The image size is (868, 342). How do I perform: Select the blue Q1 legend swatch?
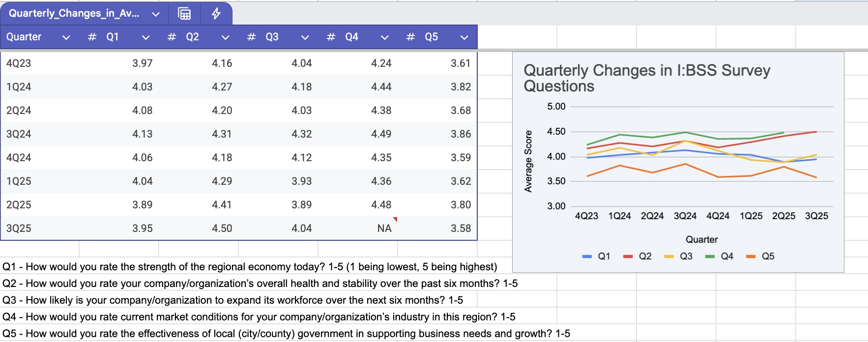coord(587,256)
